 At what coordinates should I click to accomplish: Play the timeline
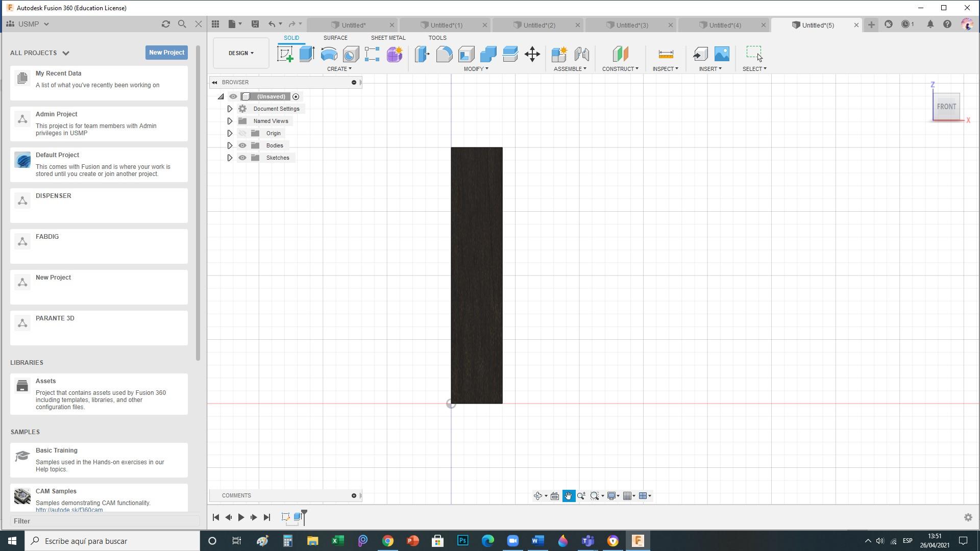241,517
